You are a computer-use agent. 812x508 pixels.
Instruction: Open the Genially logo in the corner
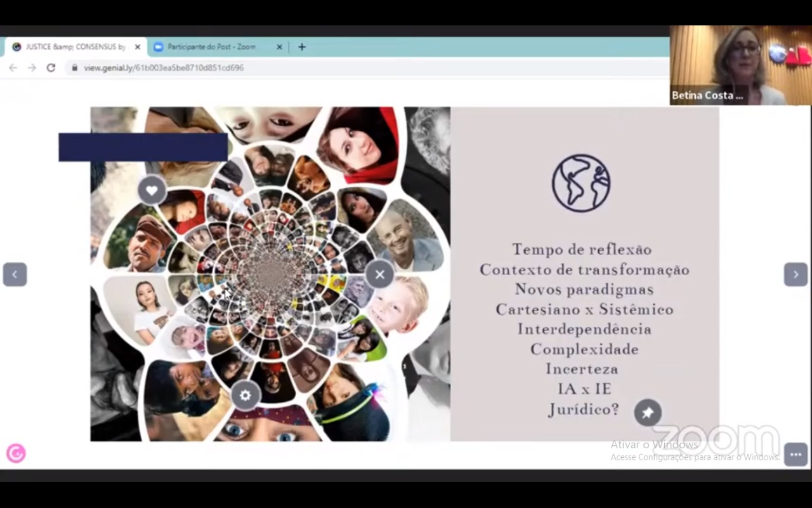click(x=16, y=453)
